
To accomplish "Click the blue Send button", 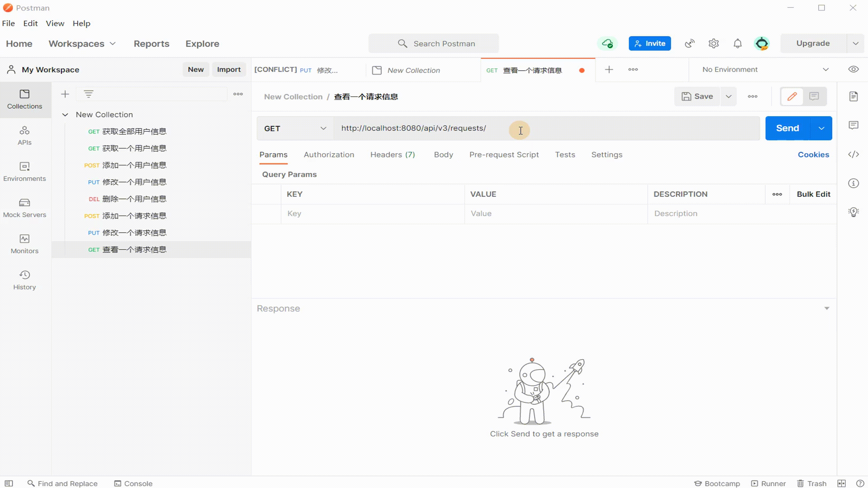I will (x=788, y=128).
